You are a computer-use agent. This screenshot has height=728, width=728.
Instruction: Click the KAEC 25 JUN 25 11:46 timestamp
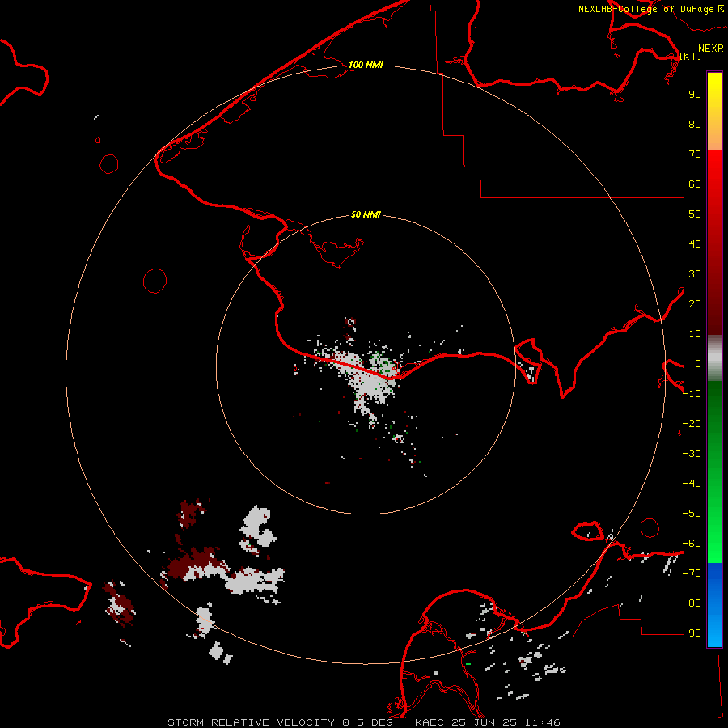488,722
